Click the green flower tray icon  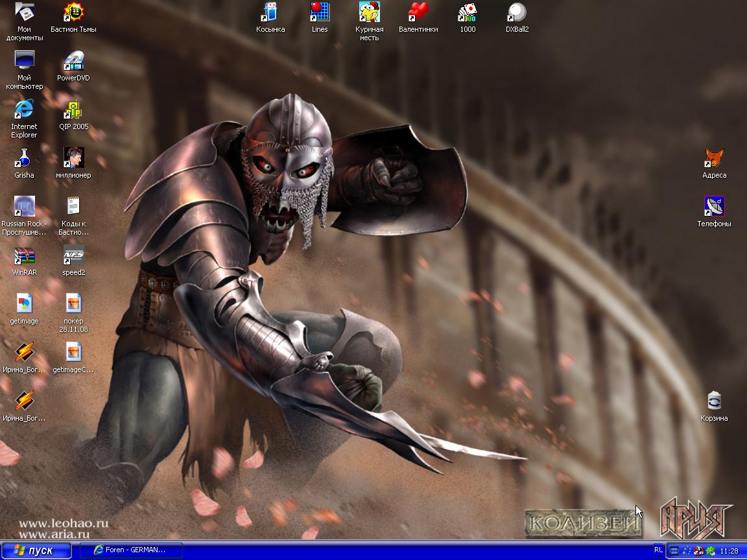(x=711, y=551)
